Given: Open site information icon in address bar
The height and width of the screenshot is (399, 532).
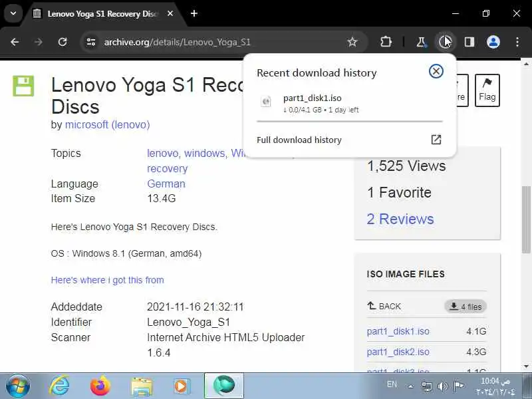Looking at the screenshot, I should (91, 42).
